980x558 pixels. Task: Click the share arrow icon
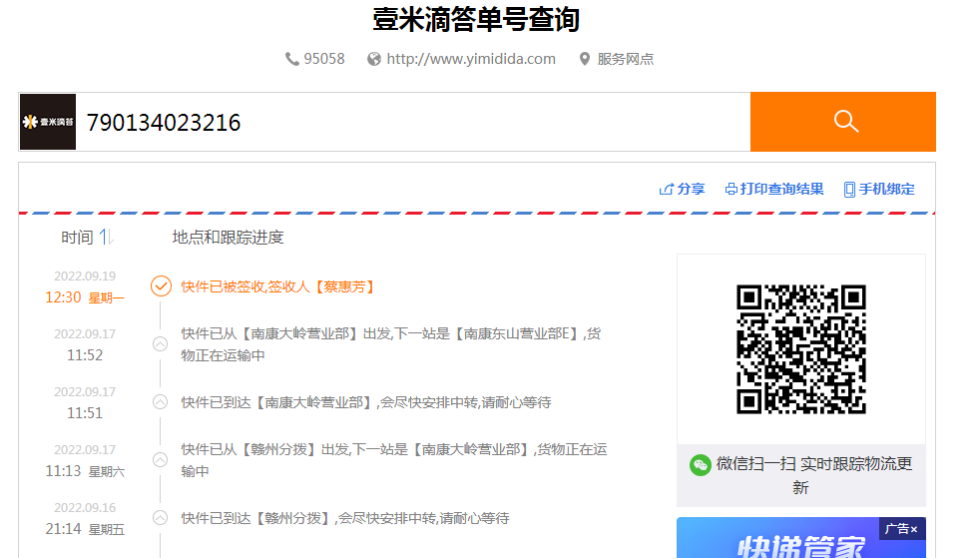(667, 189)
